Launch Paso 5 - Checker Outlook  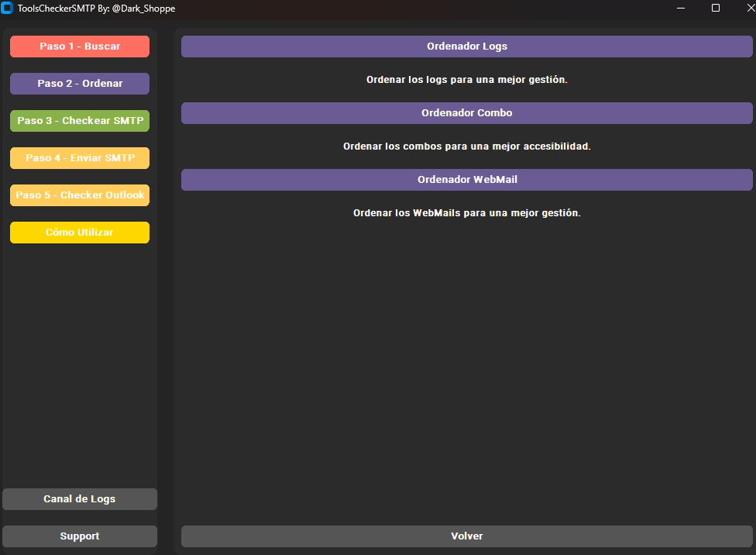click(79, 195)
